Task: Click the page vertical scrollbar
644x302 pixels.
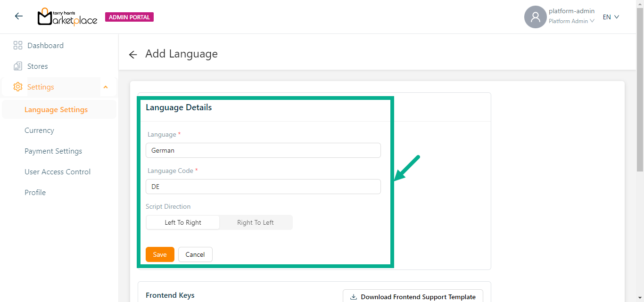Action: 640,94
